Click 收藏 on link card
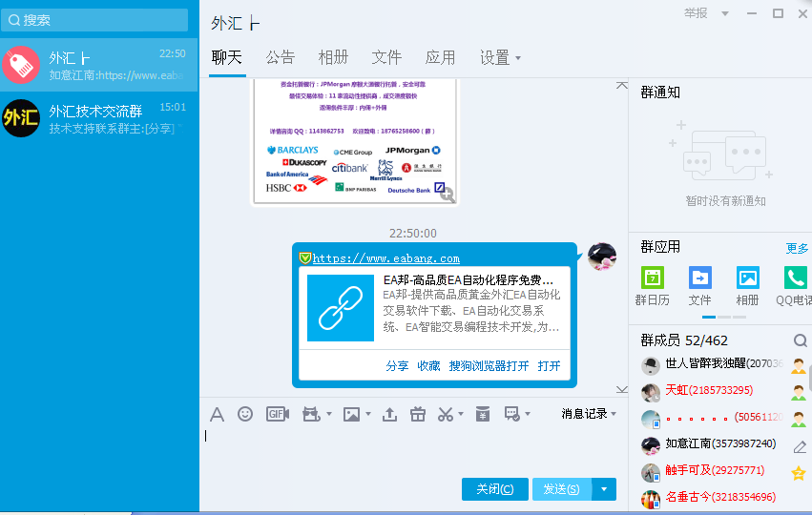 click(x=428, y=366)
